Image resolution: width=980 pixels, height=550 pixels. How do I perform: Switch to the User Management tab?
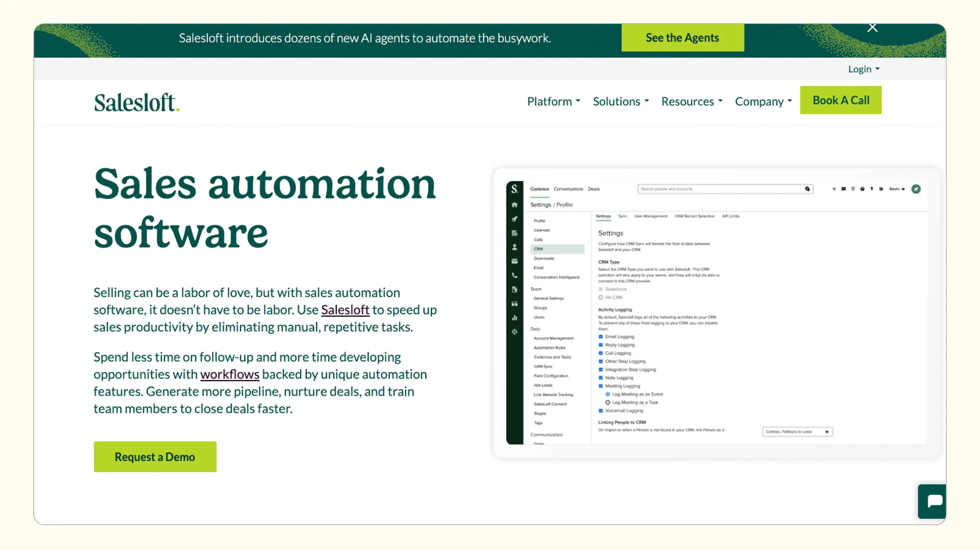[x=650, y=216]
